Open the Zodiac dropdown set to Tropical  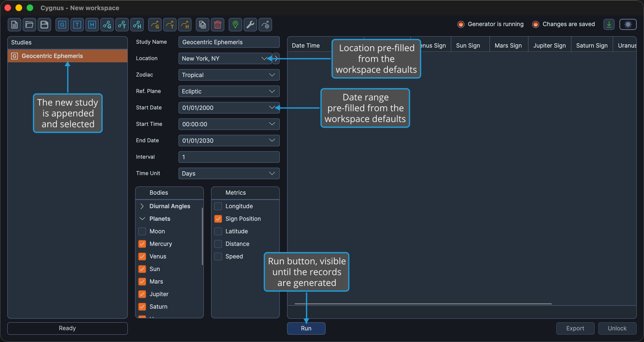pyautogui.click(x=229, y=75)
